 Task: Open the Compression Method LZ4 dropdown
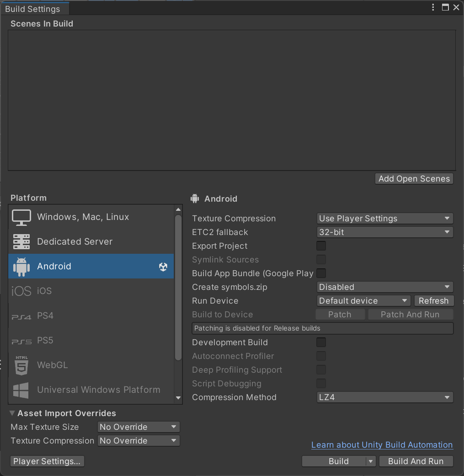coord(384,397)
